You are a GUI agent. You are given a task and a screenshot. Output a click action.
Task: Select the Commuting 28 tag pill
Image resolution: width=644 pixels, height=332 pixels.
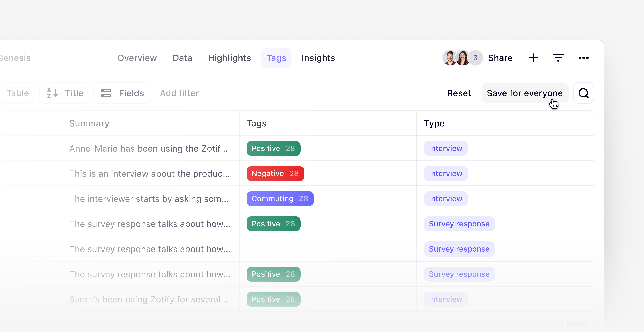[280, 198]
